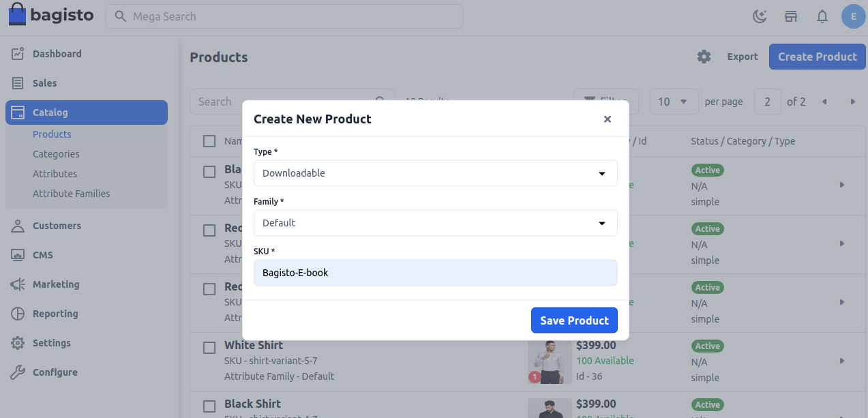Select the header checkbox to select all products
Screen dimensions: 868x418
209,140
